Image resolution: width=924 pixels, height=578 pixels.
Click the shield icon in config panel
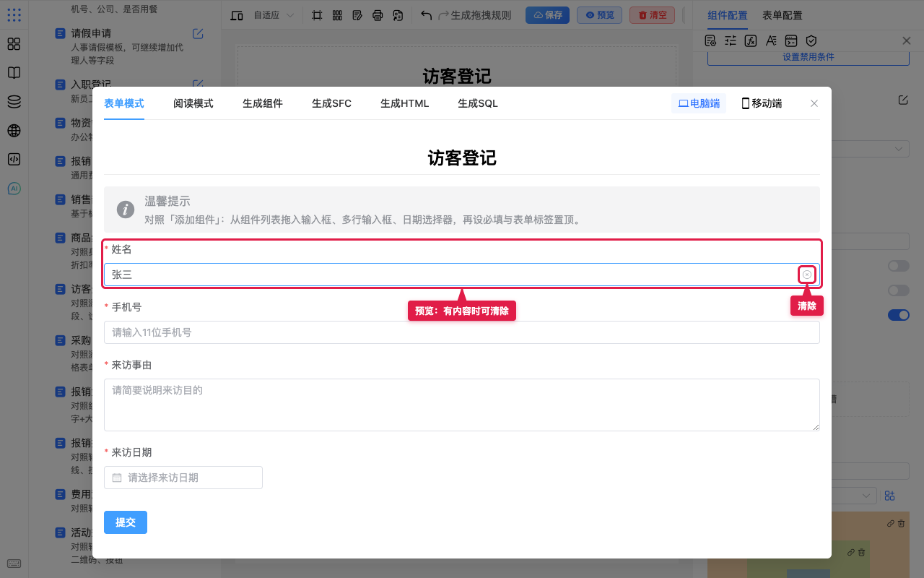click(811, 40)
